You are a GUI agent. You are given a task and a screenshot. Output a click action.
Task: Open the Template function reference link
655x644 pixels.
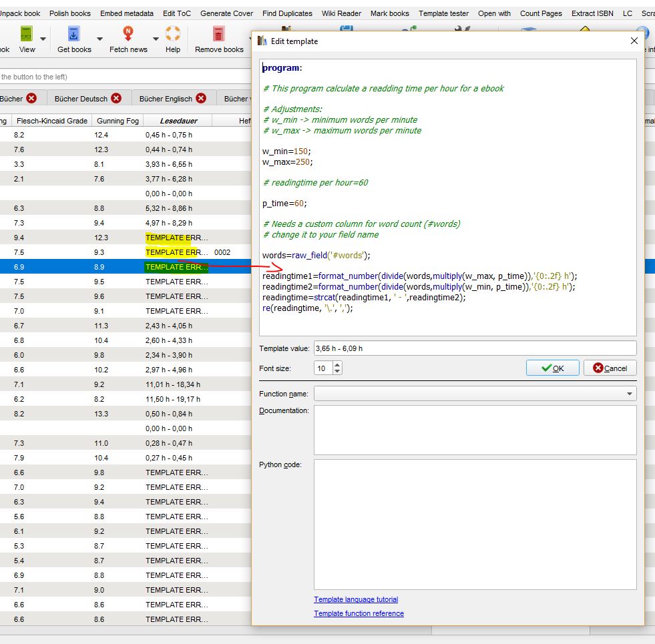point(359,613)
